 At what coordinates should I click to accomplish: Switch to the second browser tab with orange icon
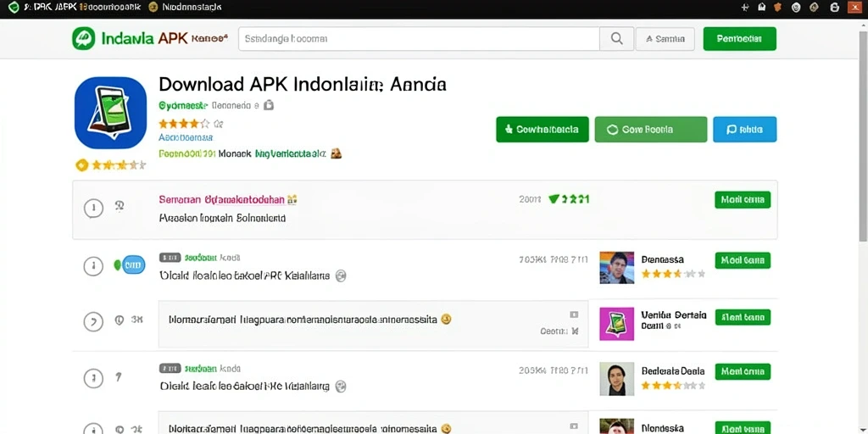[x=184, y=8]
